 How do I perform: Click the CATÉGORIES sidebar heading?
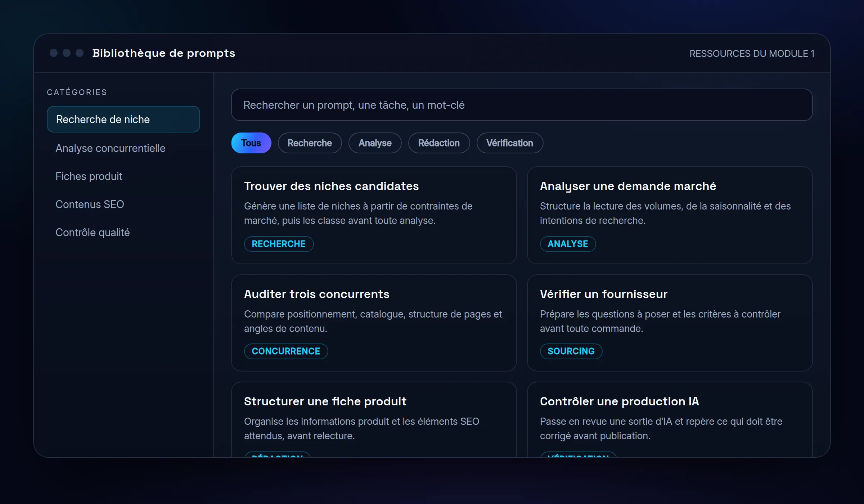77,92
